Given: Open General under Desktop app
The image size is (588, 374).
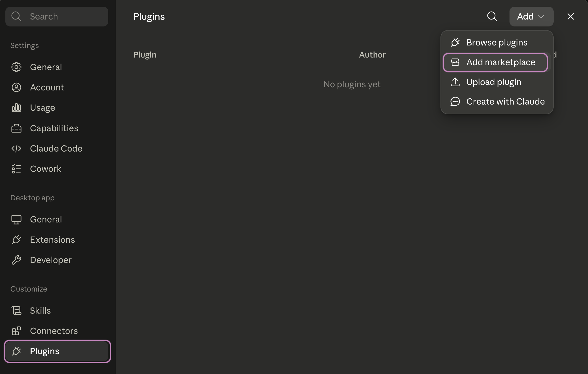Looking at the screenshot, I should (x=57, y=219).
